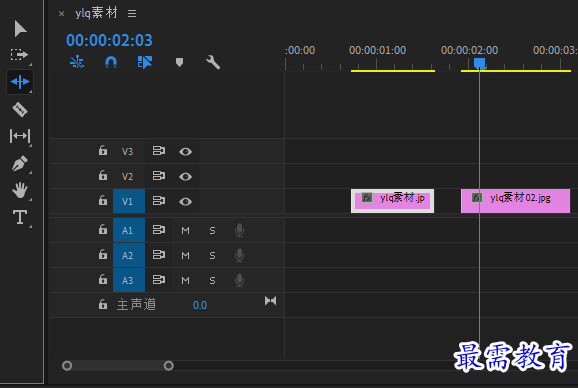Viewport: 578px width, 388px height.
Task: Toggle Snap magnet icon in timeline
Action: point(111,62)
